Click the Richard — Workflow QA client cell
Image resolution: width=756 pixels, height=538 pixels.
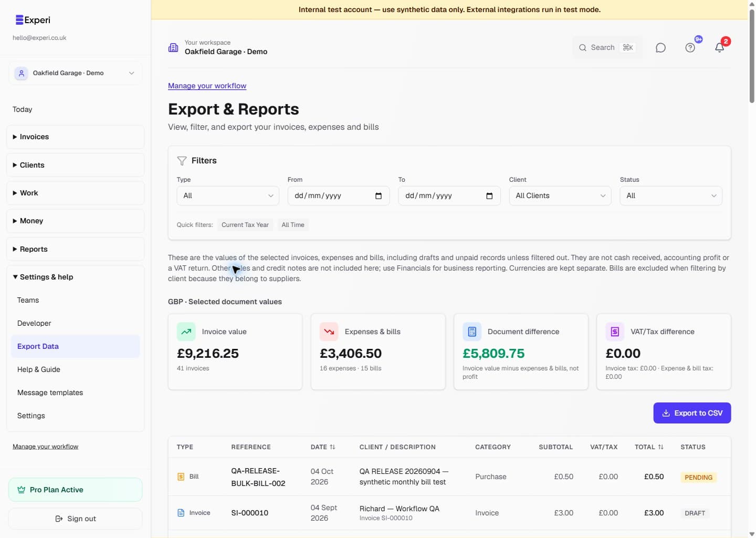click(x=400, y=509)
